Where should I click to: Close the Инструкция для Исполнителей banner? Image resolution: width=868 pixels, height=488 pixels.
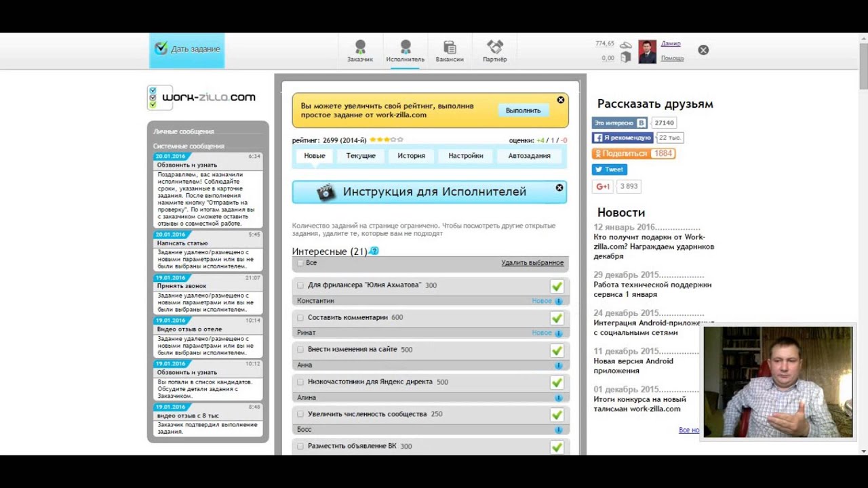pyautogui.click(x=559, y=188)
